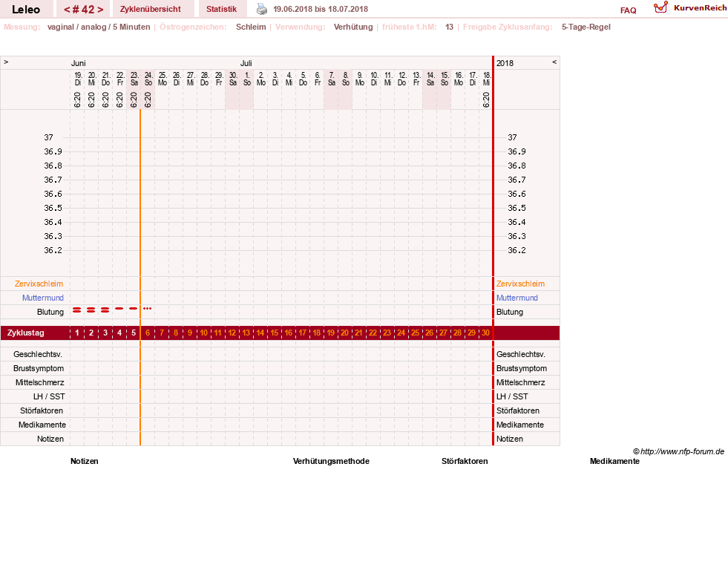Screen dimensions: 728x579
Task: Click the left Blutung row label
Action: pyautogui.click(x=50, y=312)
